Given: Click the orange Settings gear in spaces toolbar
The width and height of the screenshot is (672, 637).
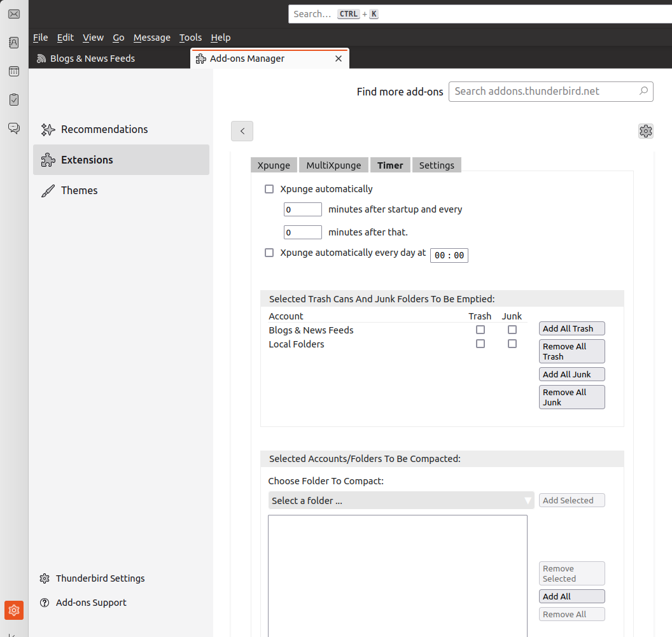Looking at the screenshot, I should pos(14,610).
